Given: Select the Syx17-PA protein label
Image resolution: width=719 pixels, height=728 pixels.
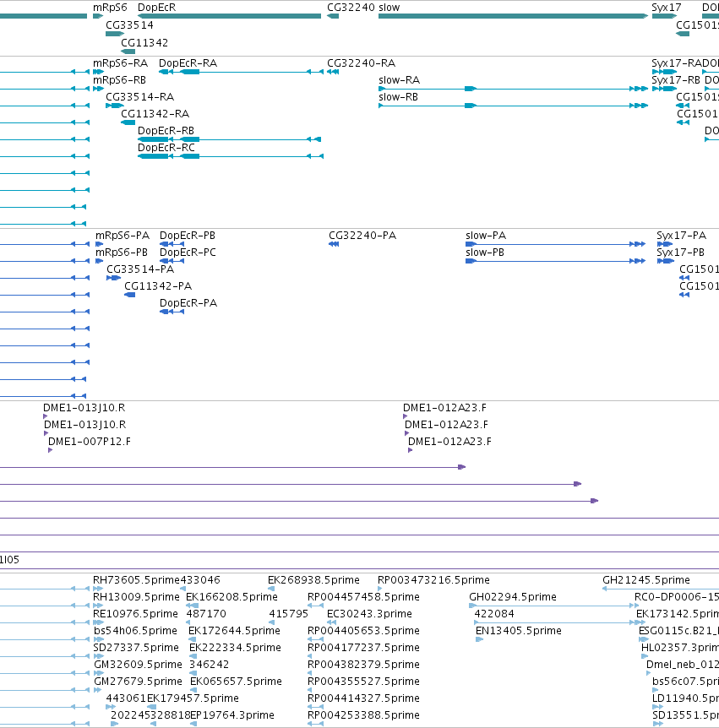Looking at the screenshot, I should [x=681, y=236].
